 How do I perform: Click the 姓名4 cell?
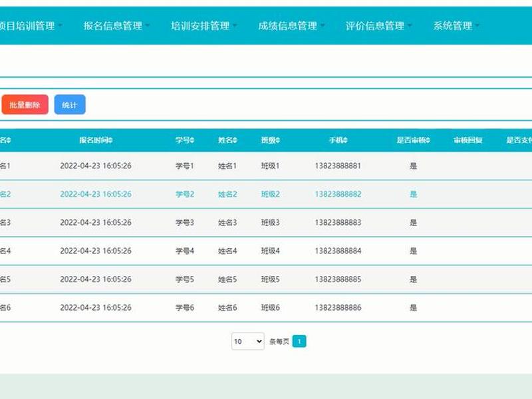(227, 251)
